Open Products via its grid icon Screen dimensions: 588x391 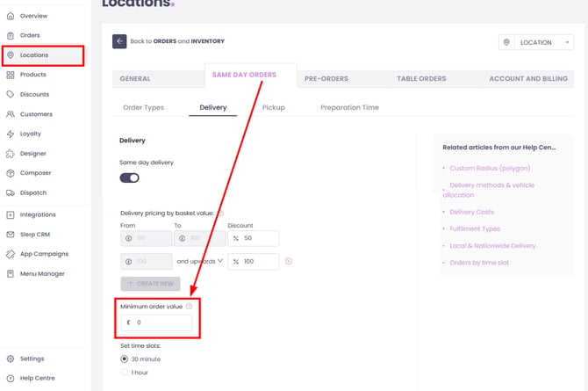(11, 75)
